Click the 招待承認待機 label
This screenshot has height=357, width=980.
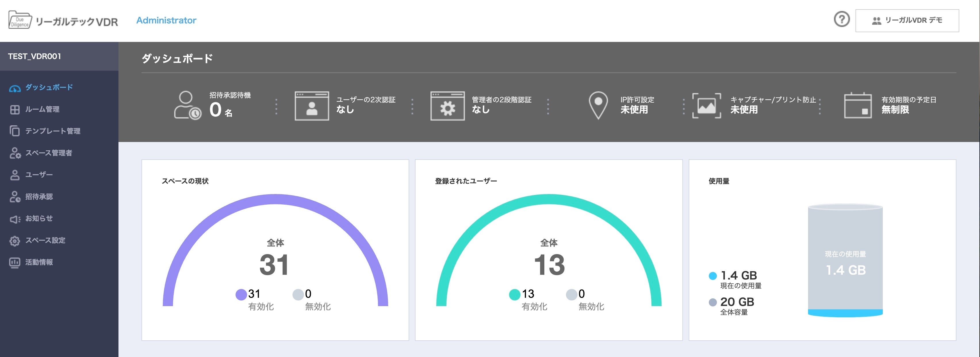[230, 95]
